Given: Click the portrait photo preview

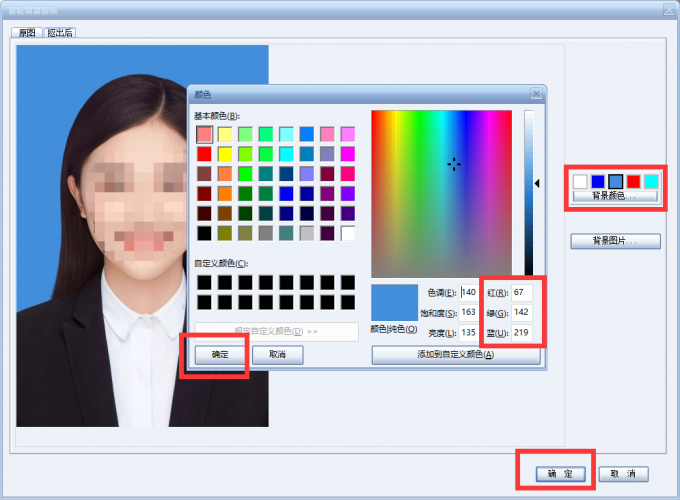Looking at the screenshot, I should coord(142,236).
